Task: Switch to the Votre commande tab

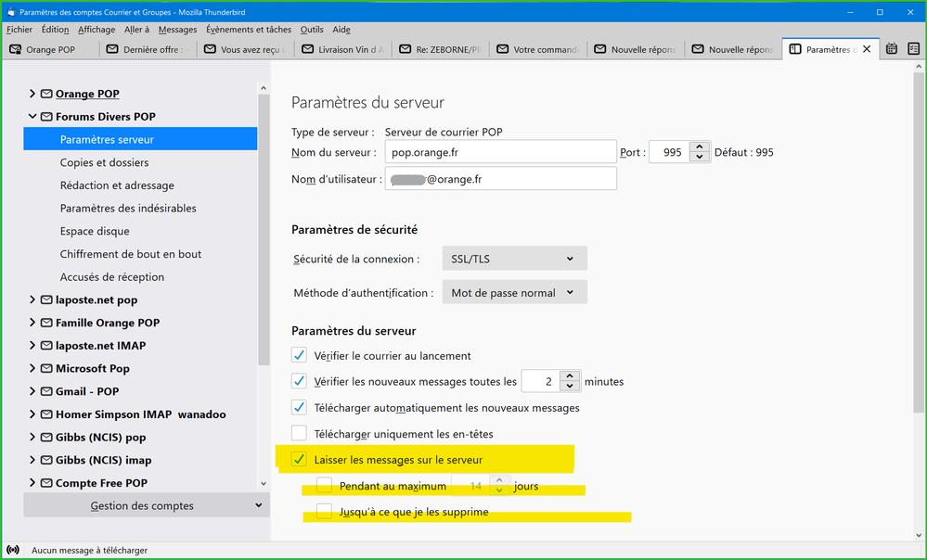Action: point(538,50)
